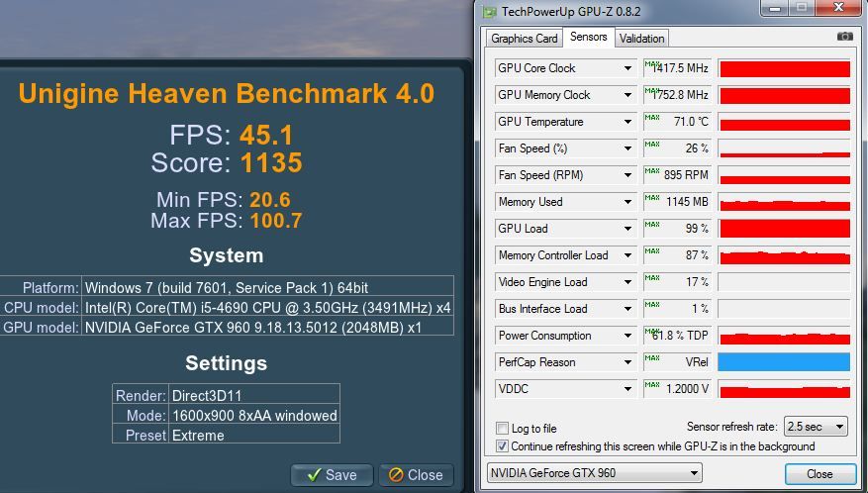Expand the Memory Controller Load dropdown
The image size is (868, 493).
tap(627, 255)
